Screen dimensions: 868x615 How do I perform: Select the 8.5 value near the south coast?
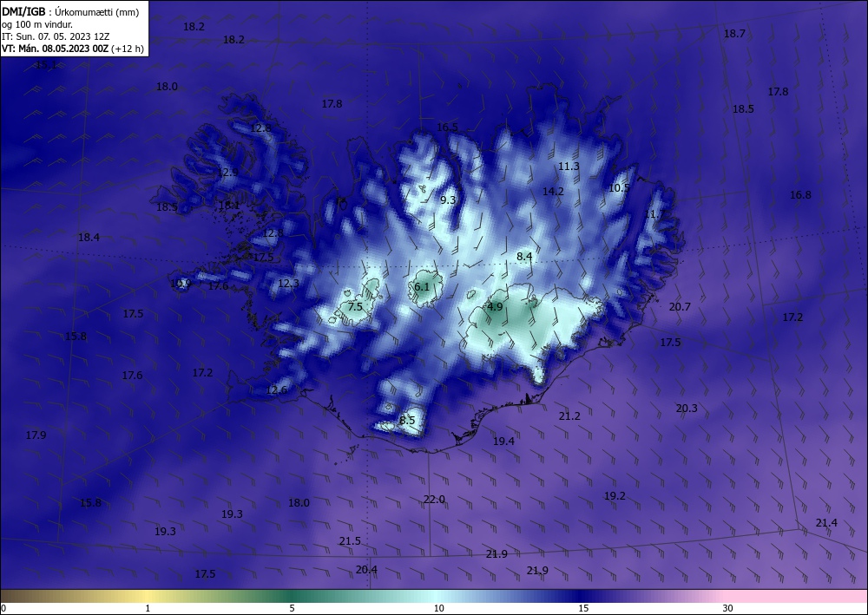(407, 421)
